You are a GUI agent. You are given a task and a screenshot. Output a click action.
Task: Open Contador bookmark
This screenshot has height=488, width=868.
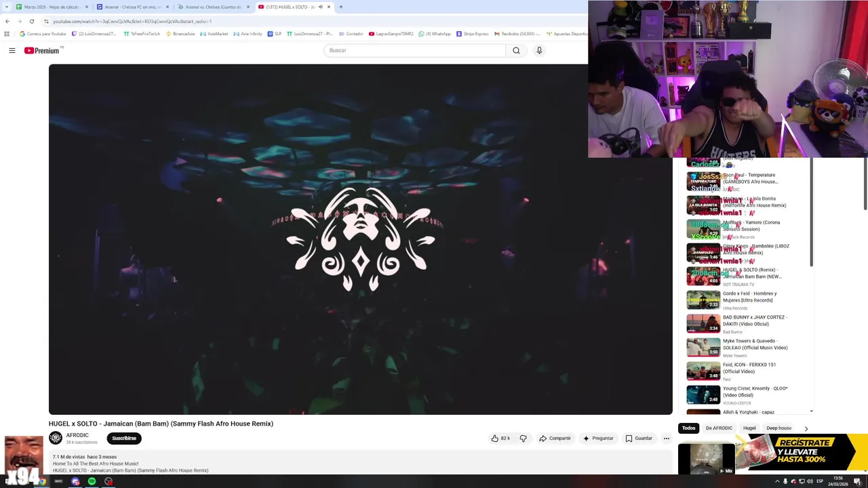351,33
